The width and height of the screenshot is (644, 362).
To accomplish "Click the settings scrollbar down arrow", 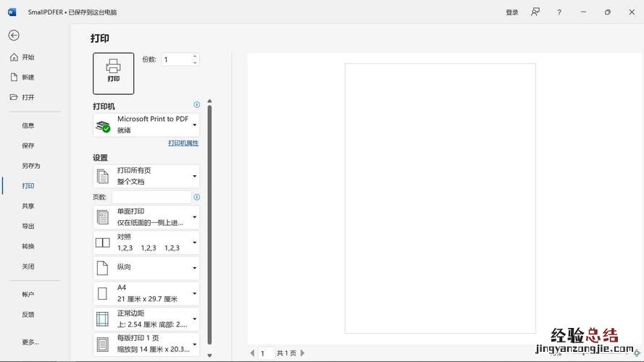I will (x=209, y=355).
